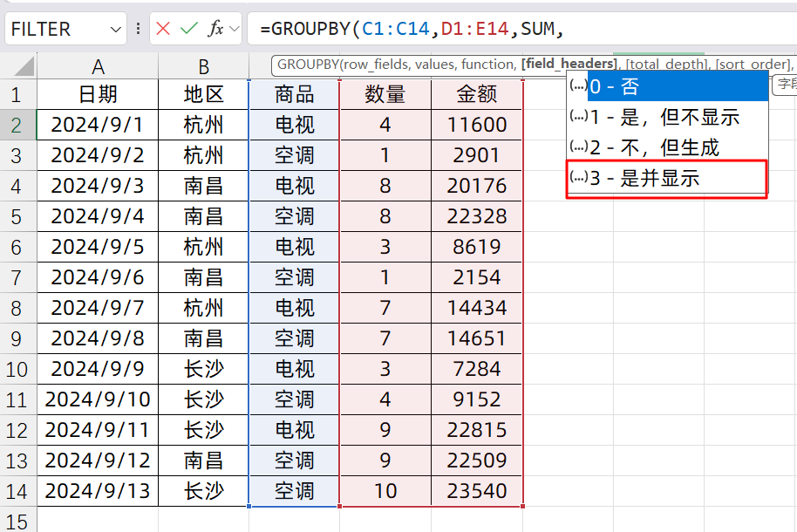Select row 8 header

pos(17,308)
